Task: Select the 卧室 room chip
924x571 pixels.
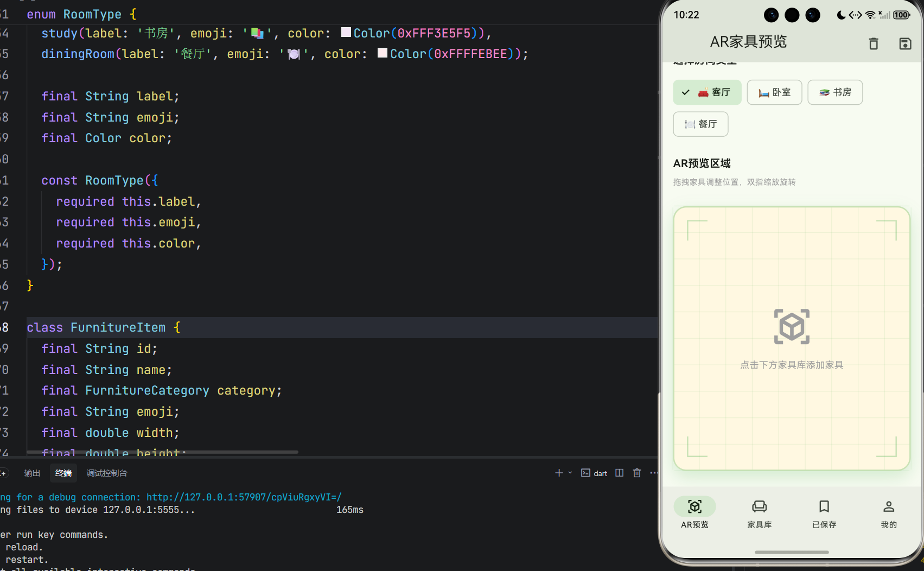Action: click(x=774, y=92)
